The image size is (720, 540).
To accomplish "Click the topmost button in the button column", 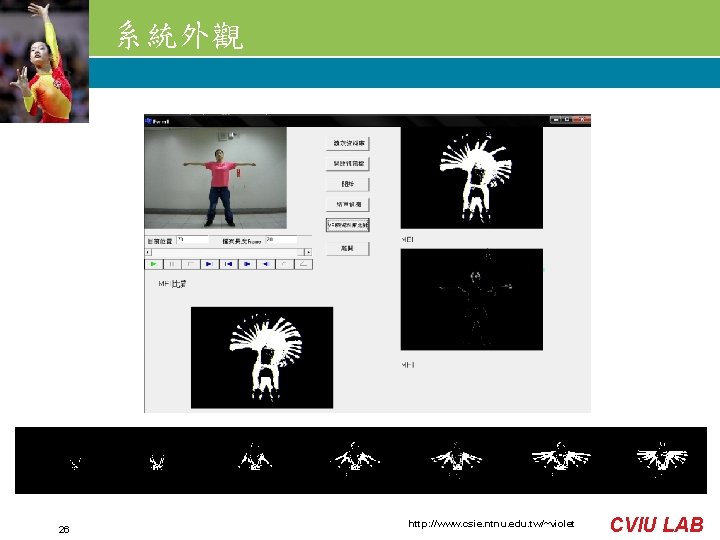I will (x=348, y=143).
